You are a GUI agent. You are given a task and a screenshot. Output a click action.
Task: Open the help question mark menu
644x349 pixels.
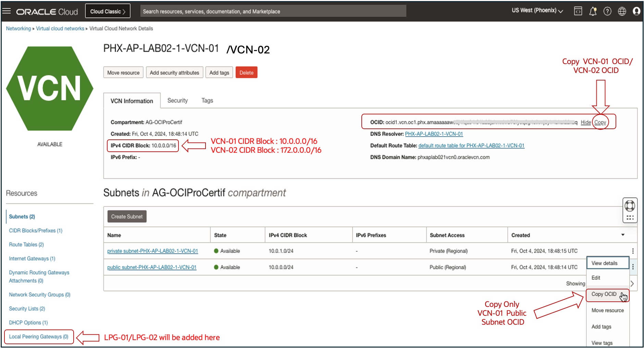pyautogui.click(x=607, y=11)
